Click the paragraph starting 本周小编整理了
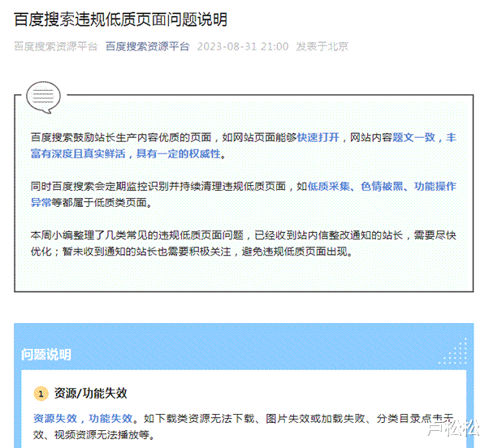Viewport: 489px width, 448px height. pos(244,243)
